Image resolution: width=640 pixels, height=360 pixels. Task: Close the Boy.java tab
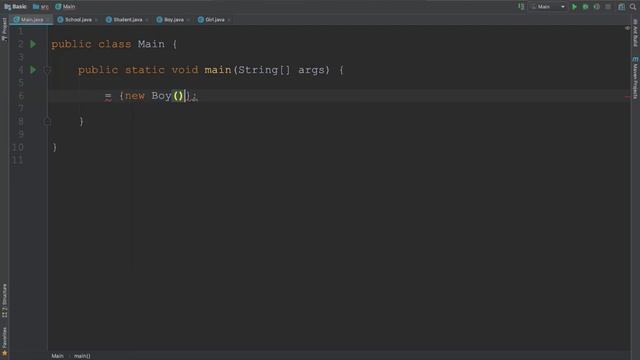pyautogui.click(x=188, y=20)
